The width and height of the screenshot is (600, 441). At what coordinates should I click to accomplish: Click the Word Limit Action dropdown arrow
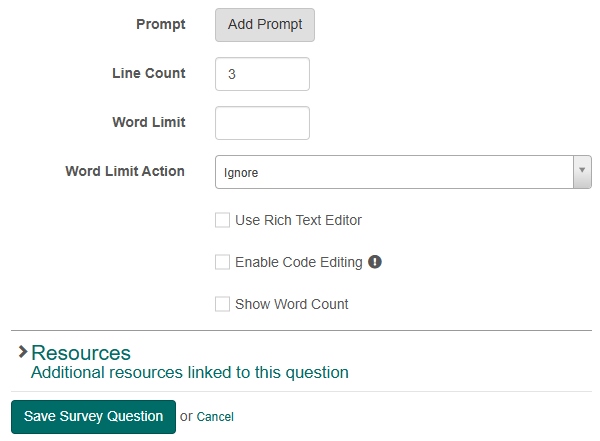[582, 172]
